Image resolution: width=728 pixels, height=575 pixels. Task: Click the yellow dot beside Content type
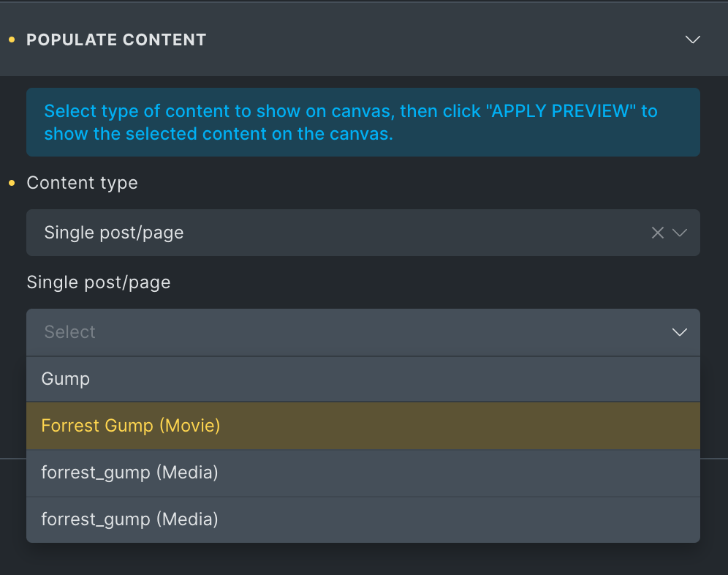12,183
